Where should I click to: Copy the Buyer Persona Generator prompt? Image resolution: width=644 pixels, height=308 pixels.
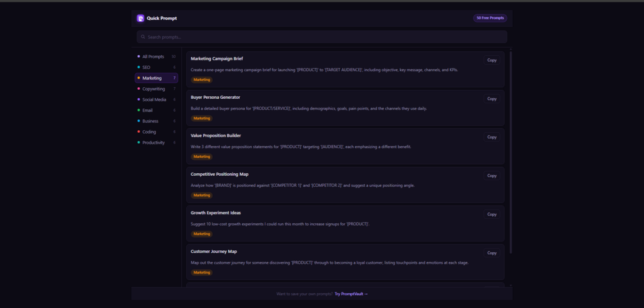pos(491,99)
